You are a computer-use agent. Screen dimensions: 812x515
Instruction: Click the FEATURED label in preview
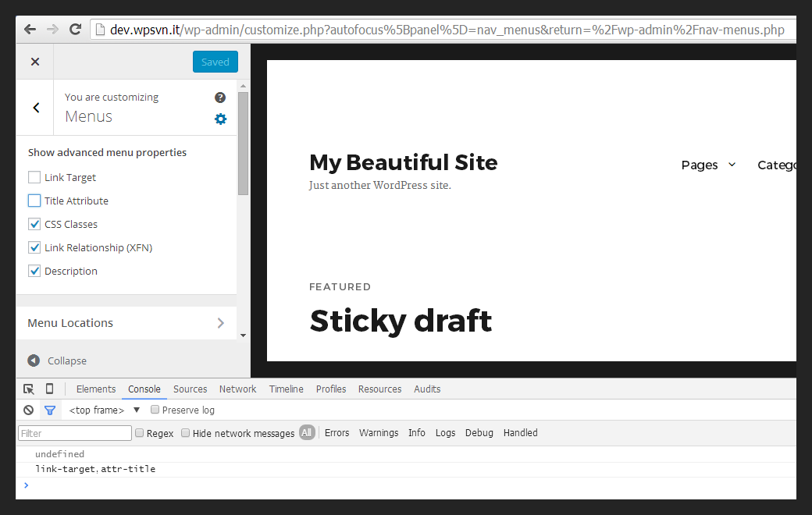[340, 286]
